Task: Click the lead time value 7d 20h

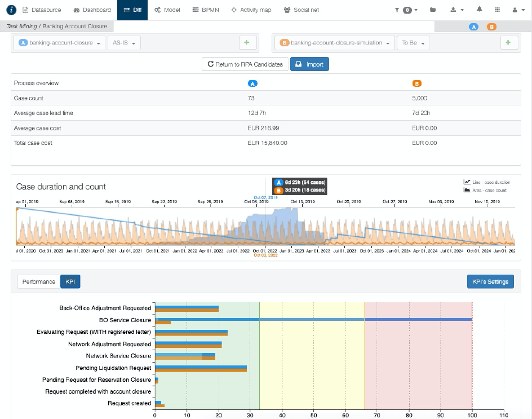Action: point(421,113)
